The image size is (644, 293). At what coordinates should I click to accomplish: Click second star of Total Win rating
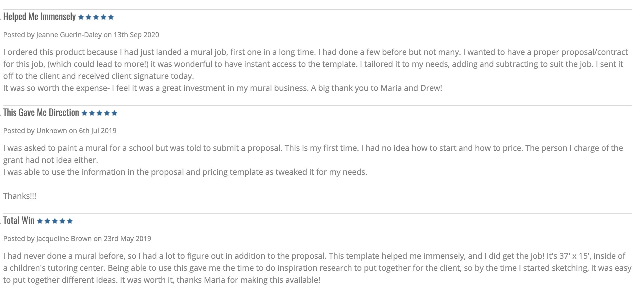[47, 221]
